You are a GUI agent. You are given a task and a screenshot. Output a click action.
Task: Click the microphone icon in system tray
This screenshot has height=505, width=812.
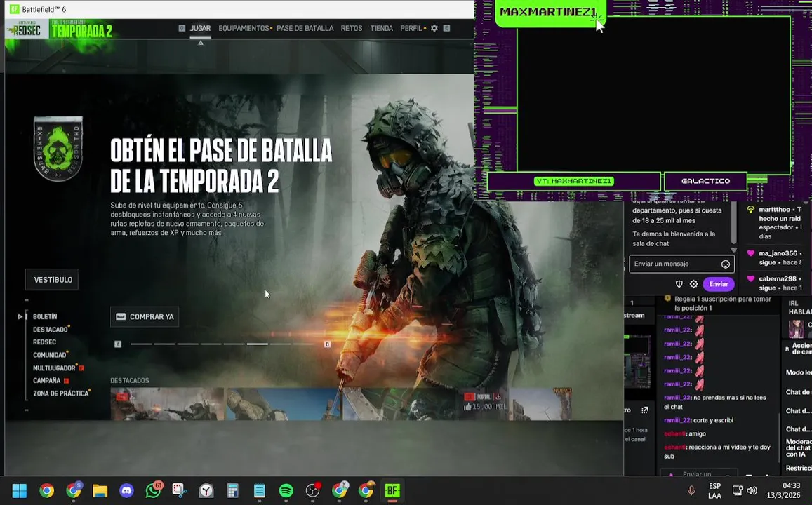point(691,490)
